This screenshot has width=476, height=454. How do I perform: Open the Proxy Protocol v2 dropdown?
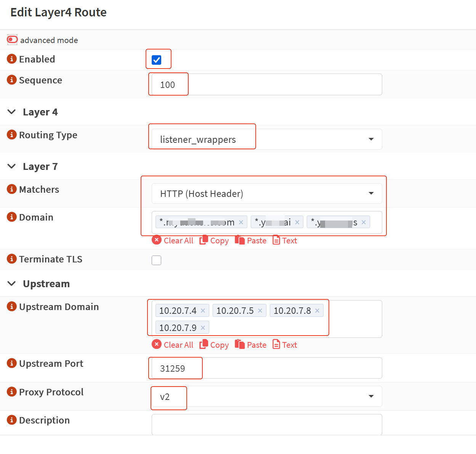tap(267, 396)
